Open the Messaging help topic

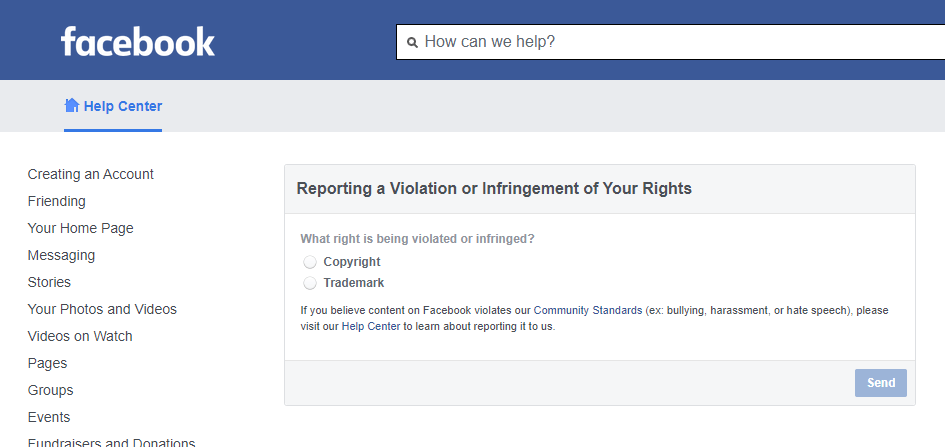[x=61, y=255]
